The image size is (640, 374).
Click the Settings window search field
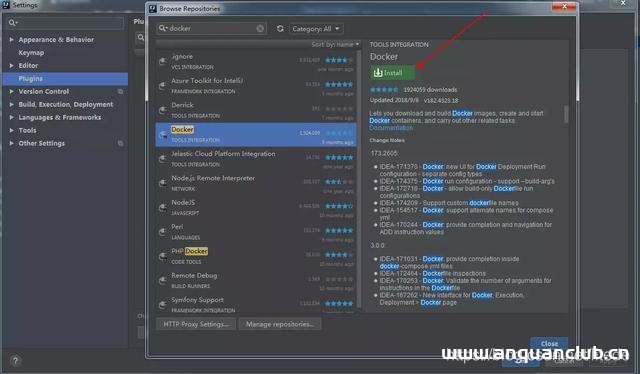(x=65, y=23)
